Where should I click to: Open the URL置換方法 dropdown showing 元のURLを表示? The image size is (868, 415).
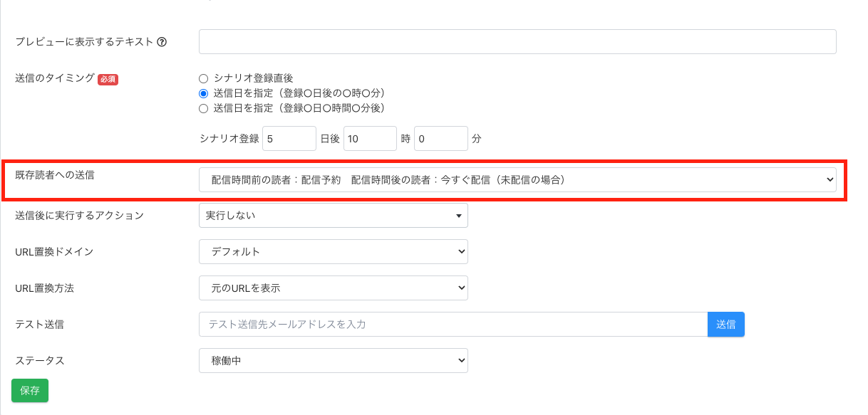coord(333,288)
